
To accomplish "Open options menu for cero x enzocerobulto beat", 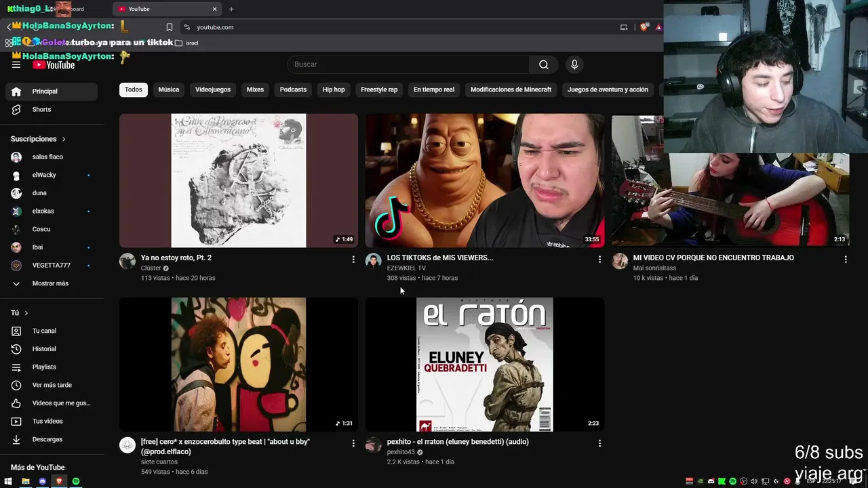I will [x=353, y=443].
